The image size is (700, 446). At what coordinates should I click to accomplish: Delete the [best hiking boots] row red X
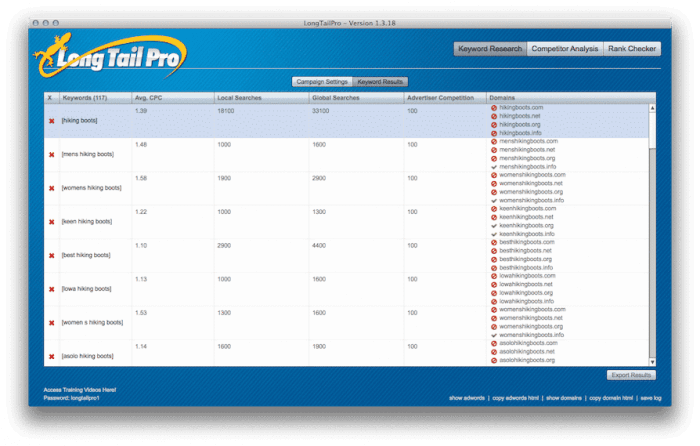click(x=51, y=255)
